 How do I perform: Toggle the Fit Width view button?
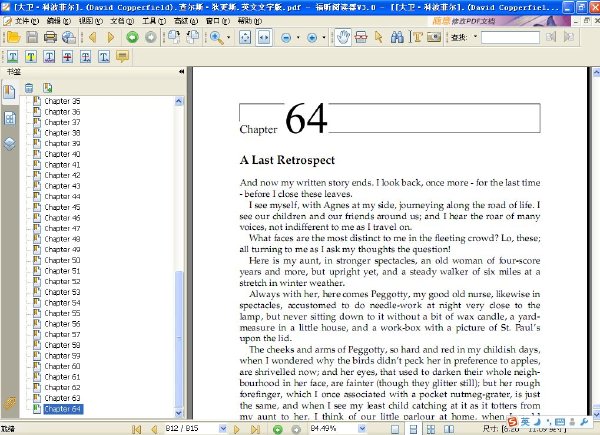click(264, 37)
